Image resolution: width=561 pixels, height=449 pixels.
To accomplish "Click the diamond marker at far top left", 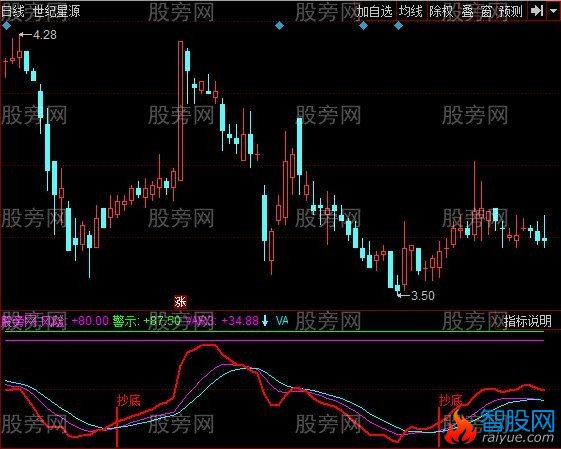I will 6,26.
